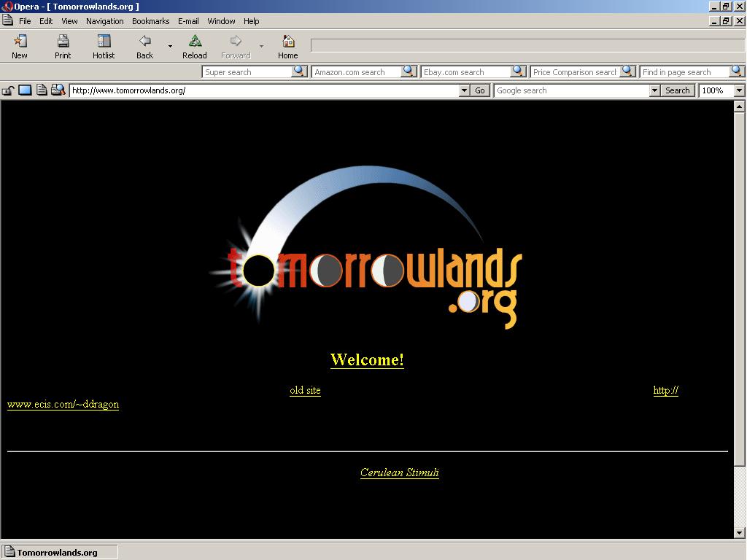Go to the Home page
The image size is (747, 560).
click(x=287, y=46)
